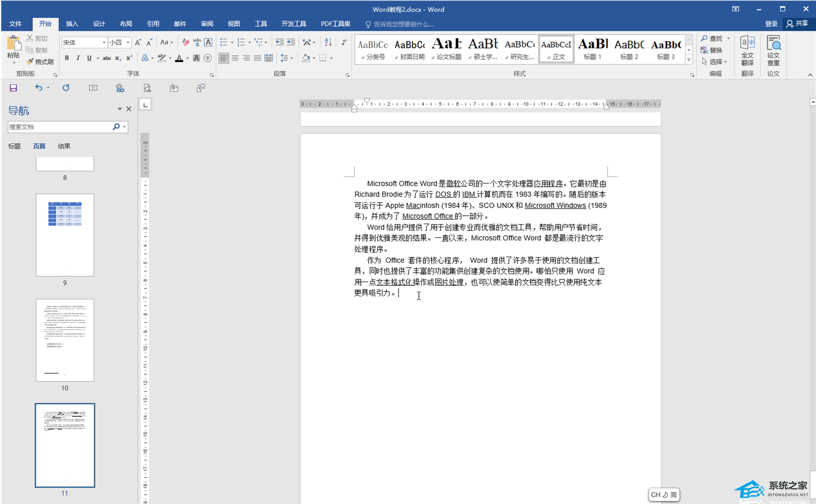Switch to the 审阅 ribbon tab
This screenshot has width=816, height=504.
(x=207, y=24)
